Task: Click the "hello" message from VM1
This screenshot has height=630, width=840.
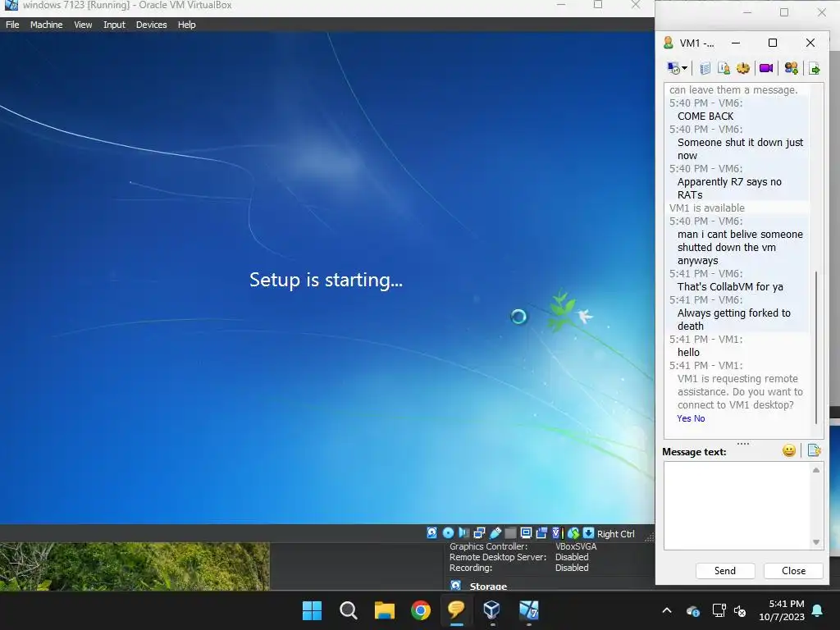Action: 688,353
